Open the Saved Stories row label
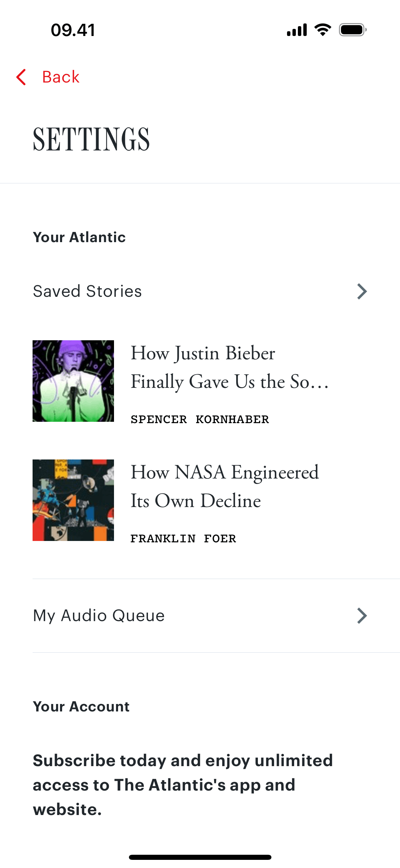The image size is (400, 868). pos(87,291)
